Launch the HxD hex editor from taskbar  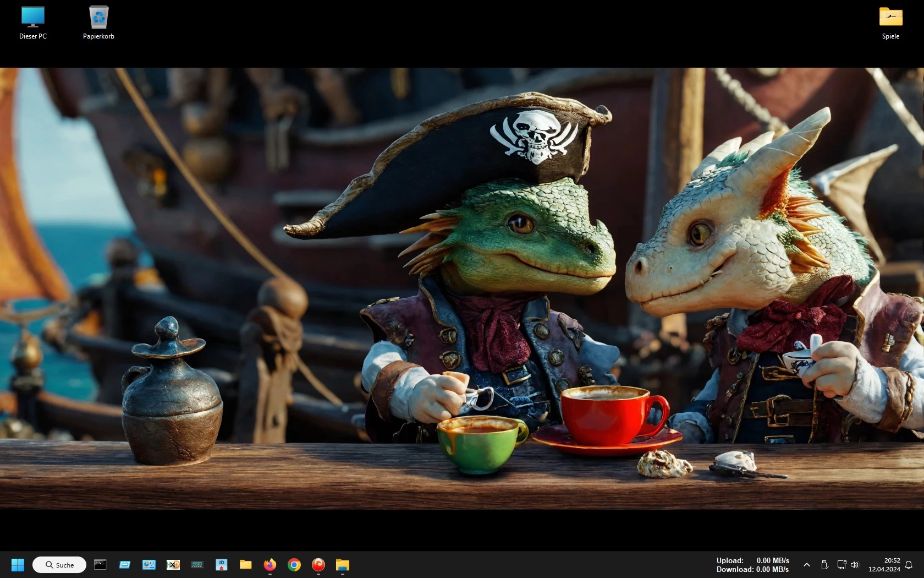173,565
